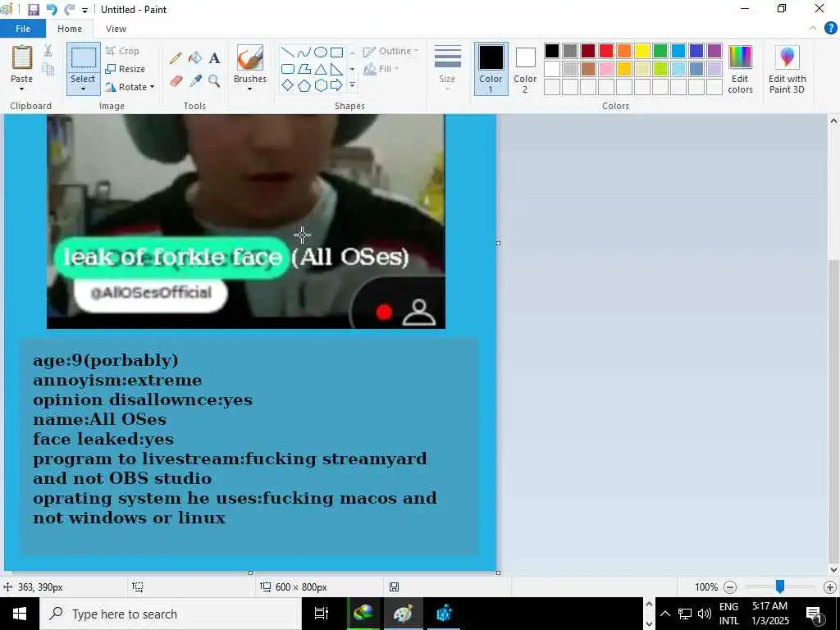Click the Zoom in plus button
Image resolution: width=840 pixels, height=630 pixels.
(x=830, y=587)
